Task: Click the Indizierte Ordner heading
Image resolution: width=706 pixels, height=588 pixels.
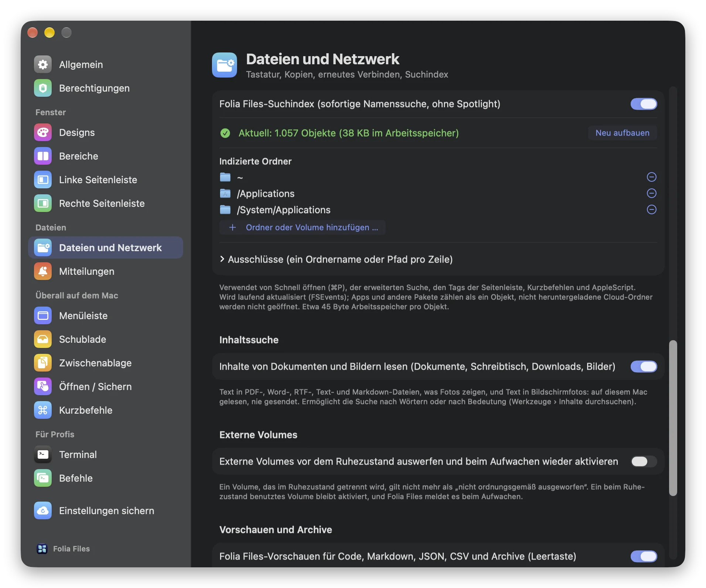Action: click(x=256, y=161)
